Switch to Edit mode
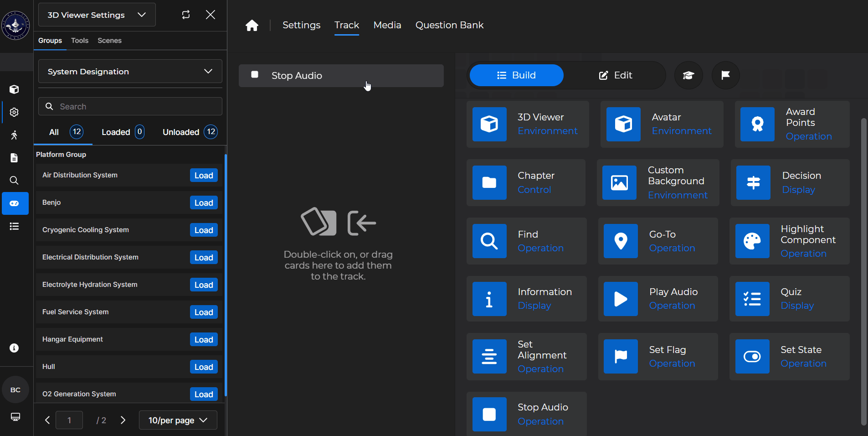This screenshot has width=868, height=436. 615,75
